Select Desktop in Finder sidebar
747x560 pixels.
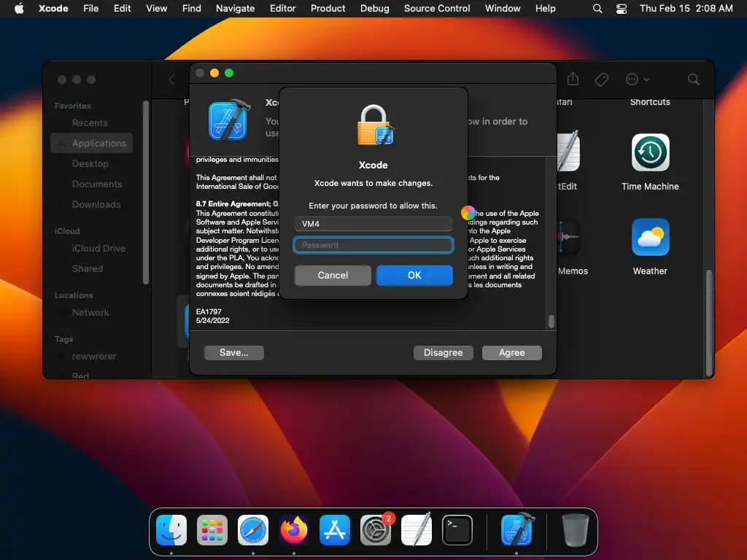[x=91, y=164]
